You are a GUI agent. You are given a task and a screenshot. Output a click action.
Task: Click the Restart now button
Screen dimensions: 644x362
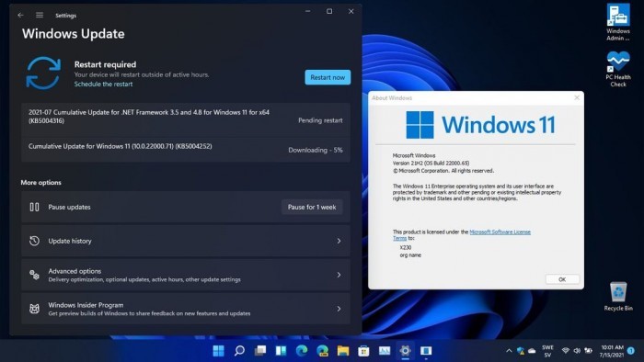(x=328, y=77)
